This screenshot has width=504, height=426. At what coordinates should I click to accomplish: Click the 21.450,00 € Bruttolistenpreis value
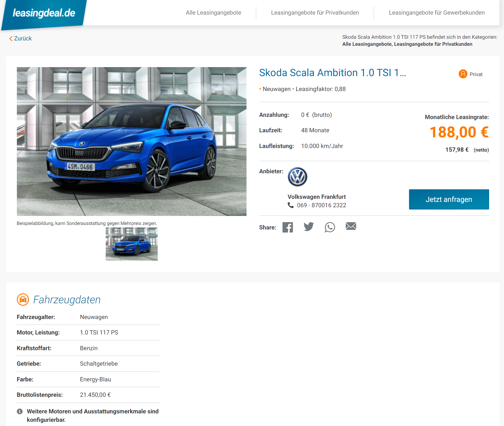pyautogui.click(x=95, y=395)
